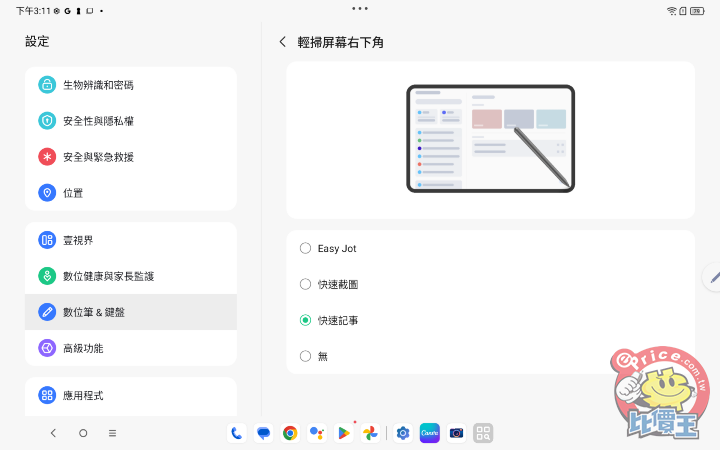Select the 快速記事 radio button
Viewport: 720px width, 450px height.
[x=305, y=320]
